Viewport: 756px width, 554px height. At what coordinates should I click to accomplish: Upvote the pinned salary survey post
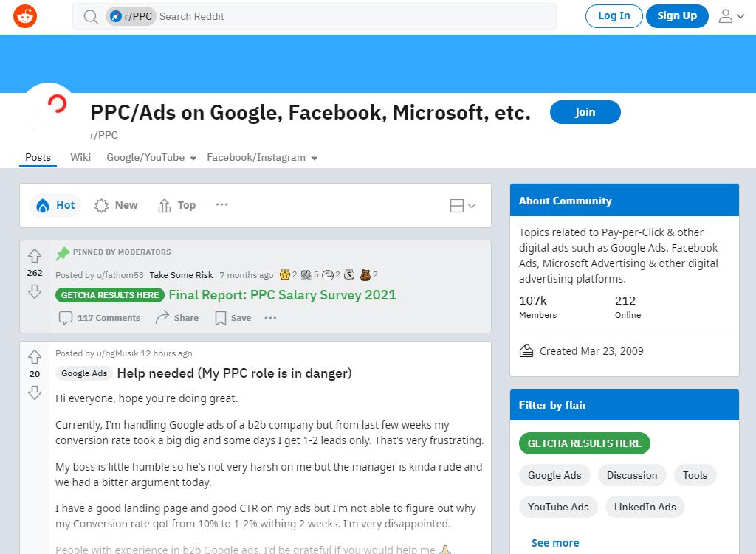point(35,255)
